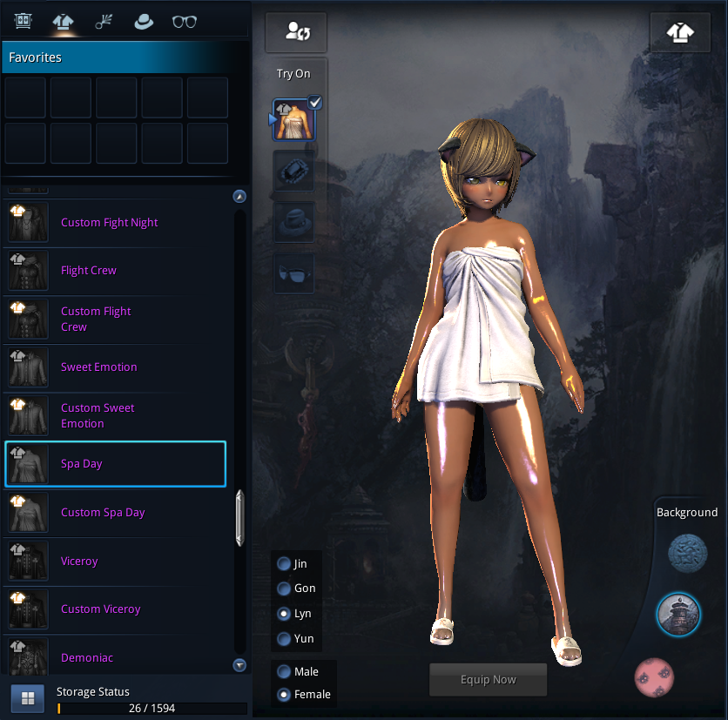The width and height of the screenshot is (728, 720).
Task: Select Custom Fight Night in the list
Action: click(x=115, y=222)
